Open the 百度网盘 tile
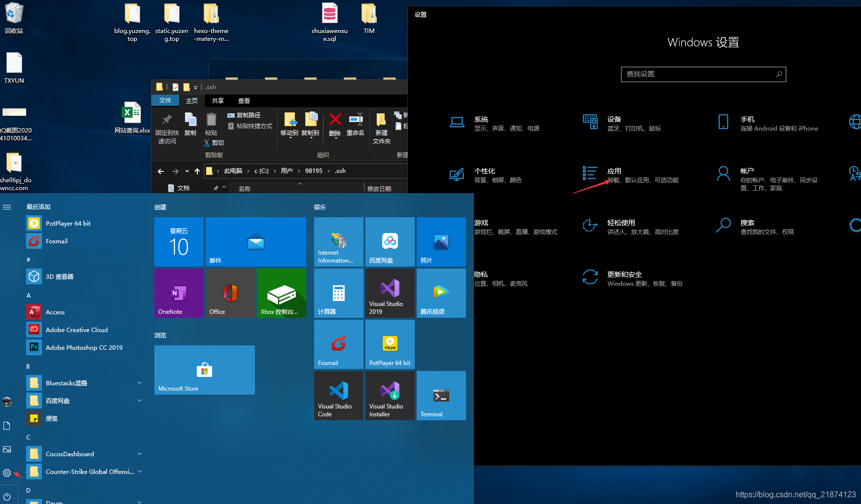Viewport: 861px width, 504px height. pyautogui.click(x=390, y=242)
